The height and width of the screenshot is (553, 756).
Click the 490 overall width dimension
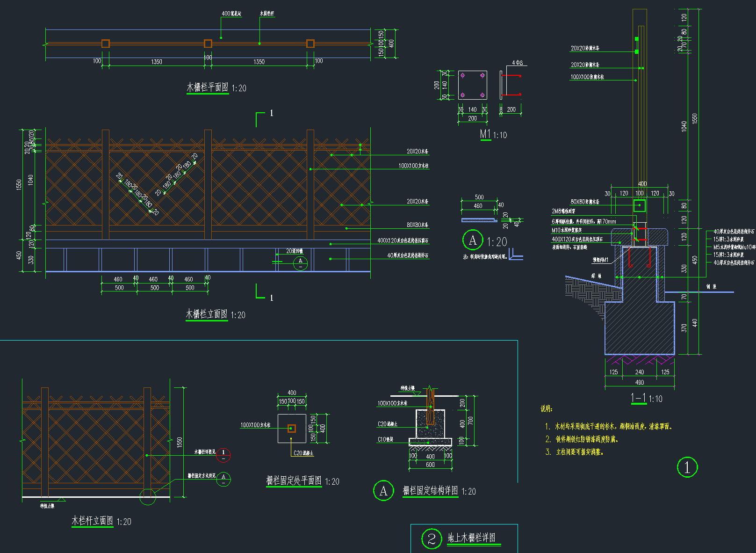pyautogui.click(x=640, y=383)
